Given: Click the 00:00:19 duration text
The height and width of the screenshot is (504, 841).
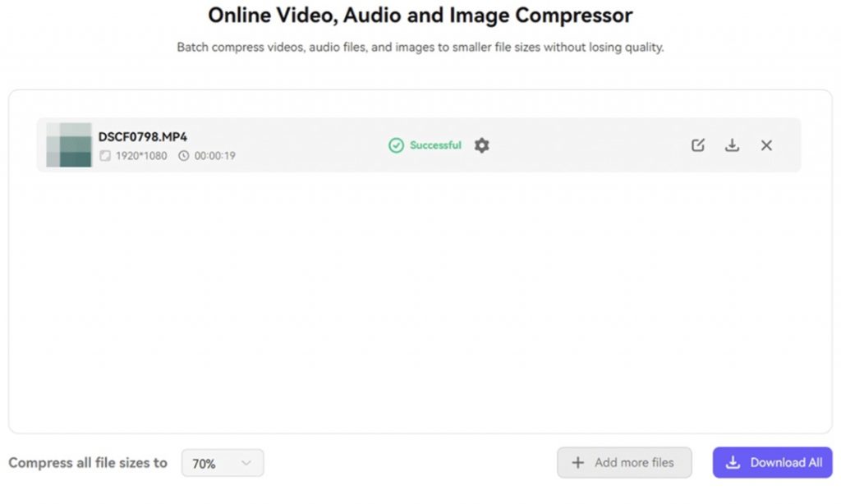Looking at the screenshot, I should (x=215, y=156).
